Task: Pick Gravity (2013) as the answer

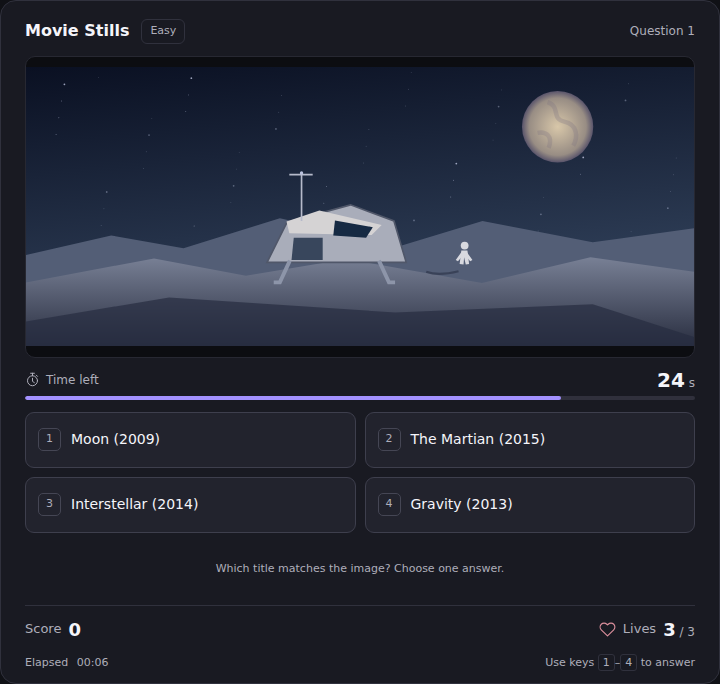Action: pyautogui.click(x=529, y=505)
